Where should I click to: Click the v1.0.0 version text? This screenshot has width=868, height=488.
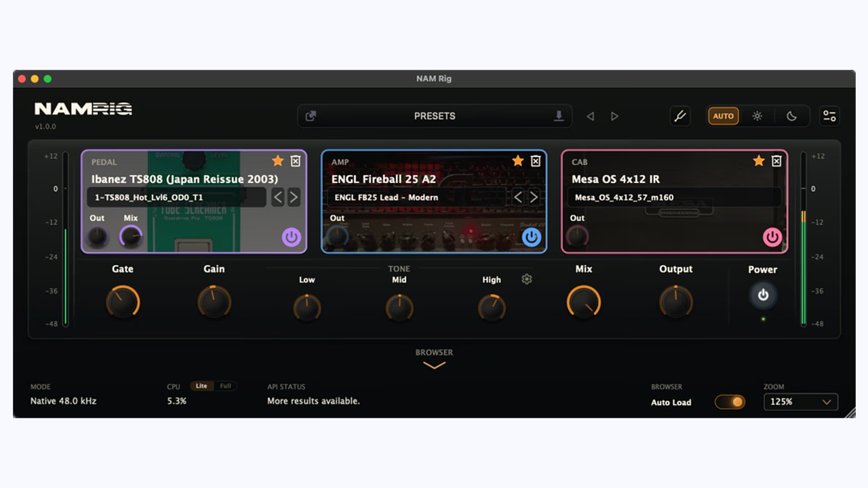click(x=45, y=127)
